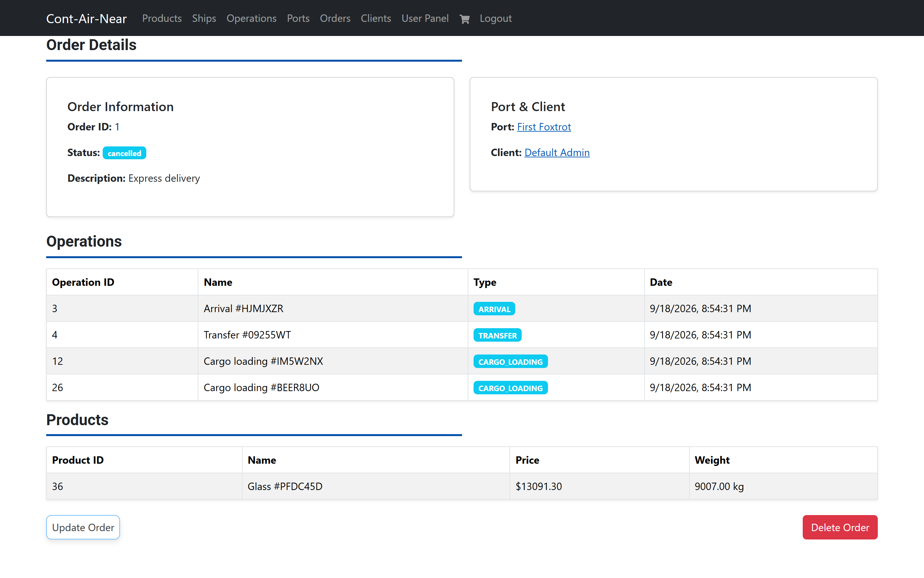Go to Cont-Air-Near home brand
Viewport: 924px width, 578px height.
(x=86, y=18)
